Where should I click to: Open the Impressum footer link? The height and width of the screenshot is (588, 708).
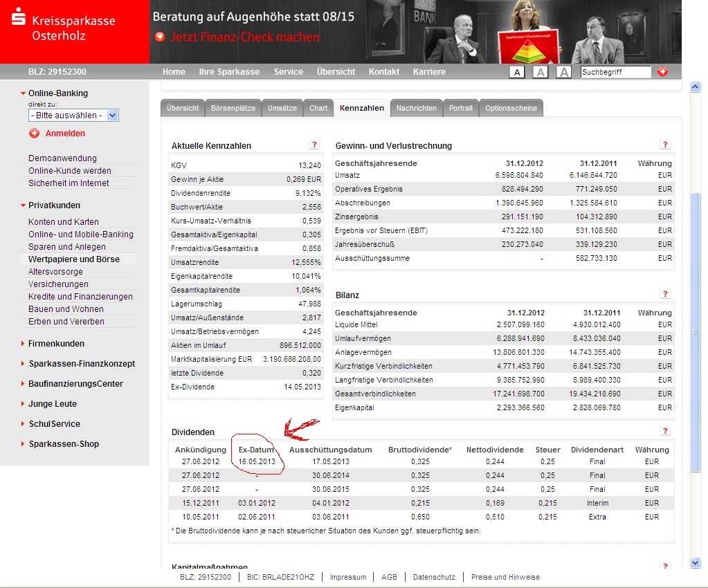pyautogui.click(x=348, y=577)
